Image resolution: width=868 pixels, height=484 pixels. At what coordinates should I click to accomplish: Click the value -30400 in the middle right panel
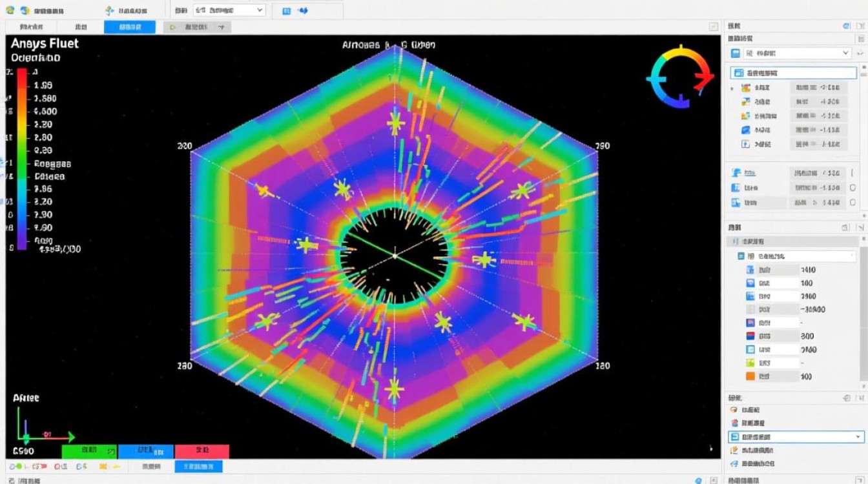pos(812,310)
